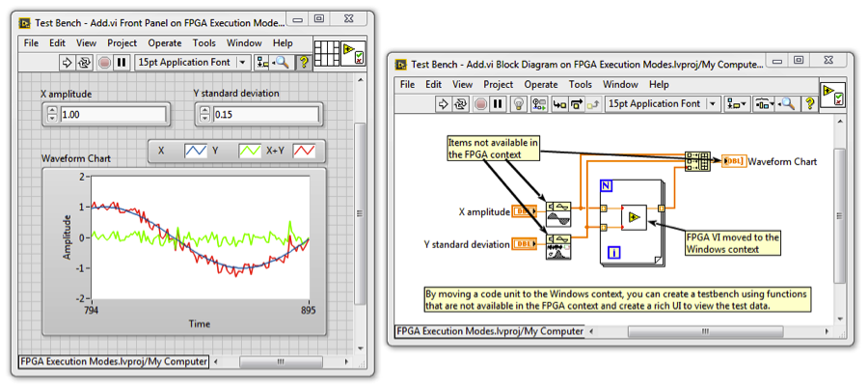Click Step Into icon in Block Diagram
Screen dimensions: 868x390
(x=557, y=103)
